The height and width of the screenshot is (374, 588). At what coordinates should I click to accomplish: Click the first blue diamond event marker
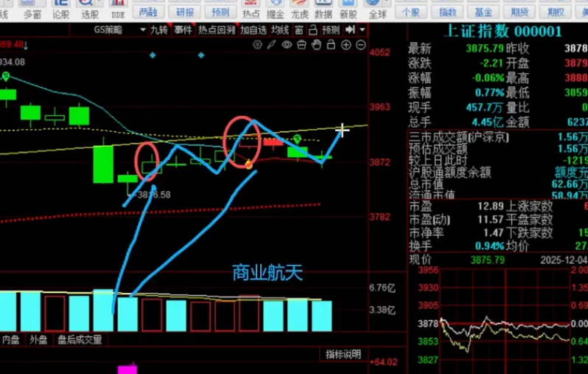click(x=153, y=55)
